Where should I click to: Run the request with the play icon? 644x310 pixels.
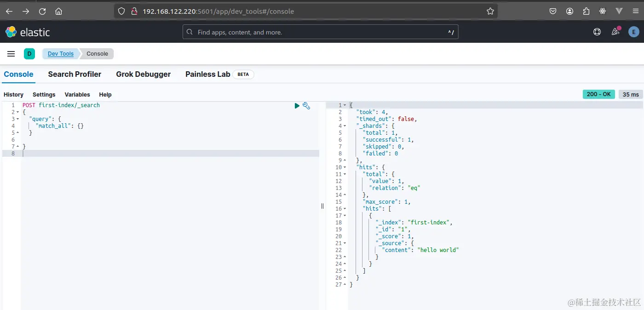click(x=297, y=106)
